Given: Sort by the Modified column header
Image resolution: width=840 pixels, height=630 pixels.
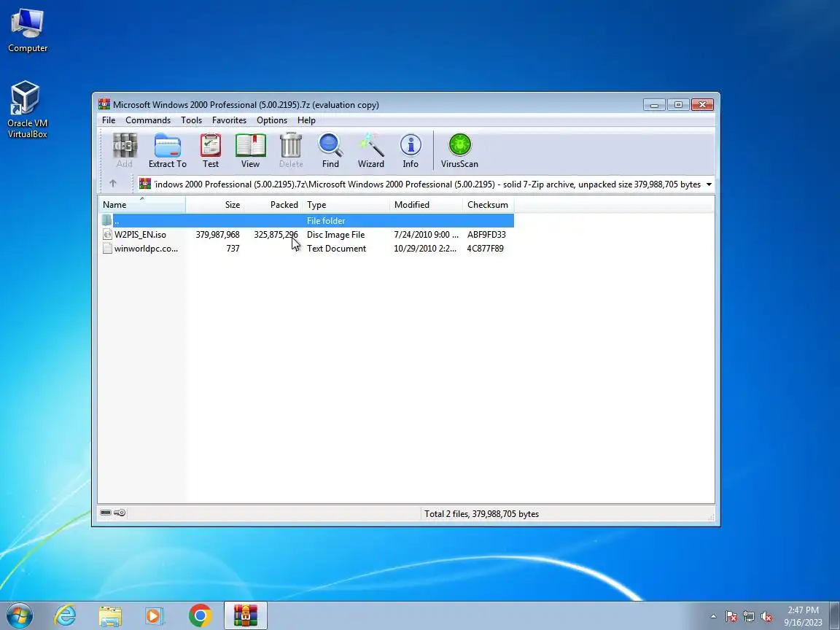Looking at the screenshot, I should click(x=426, y=205).
